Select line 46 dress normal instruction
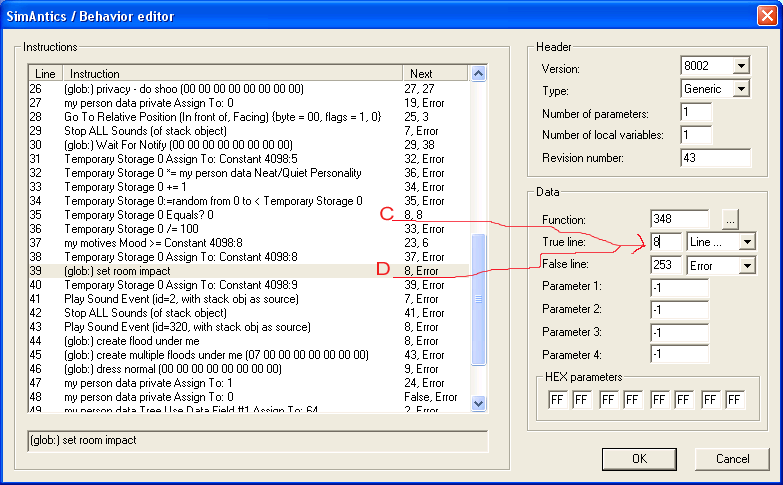 click(x=248, y=369)
